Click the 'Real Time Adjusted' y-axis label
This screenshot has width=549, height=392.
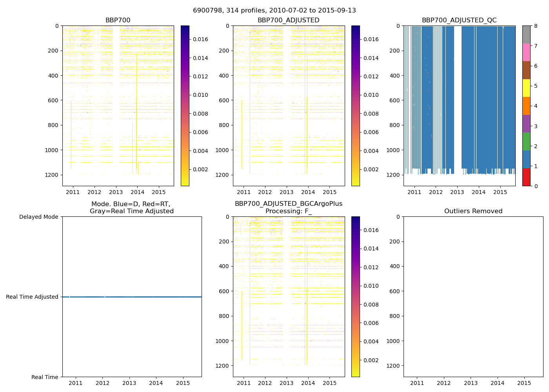[32, 297]
